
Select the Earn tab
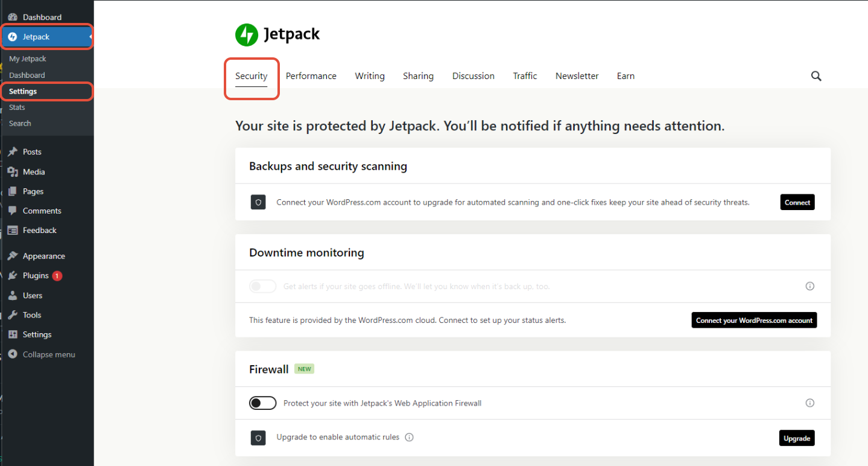tap(626, 76)
